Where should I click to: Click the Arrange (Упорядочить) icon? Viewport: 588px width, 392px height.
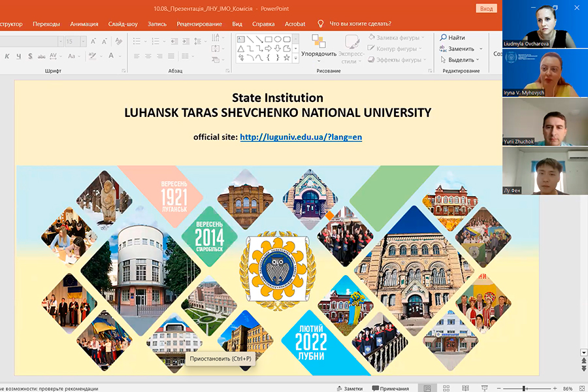coord(318,41)
